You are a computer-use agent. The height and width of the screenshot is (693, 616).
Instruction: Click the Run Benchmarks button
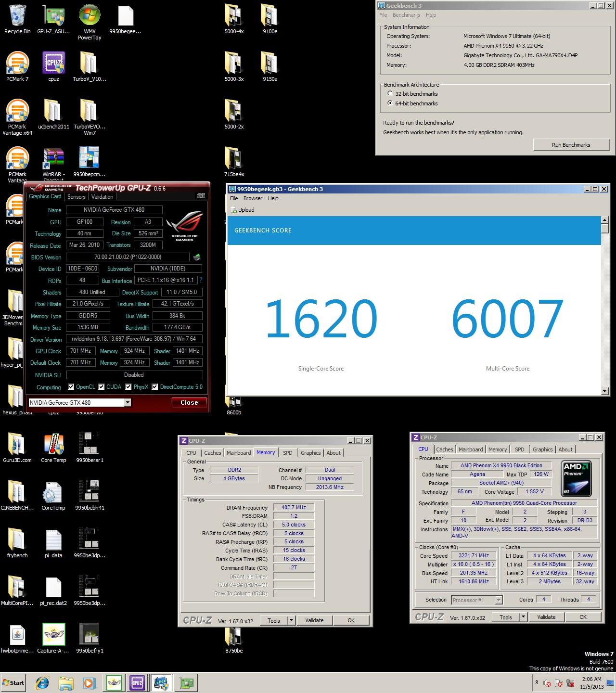coord(571,145)
